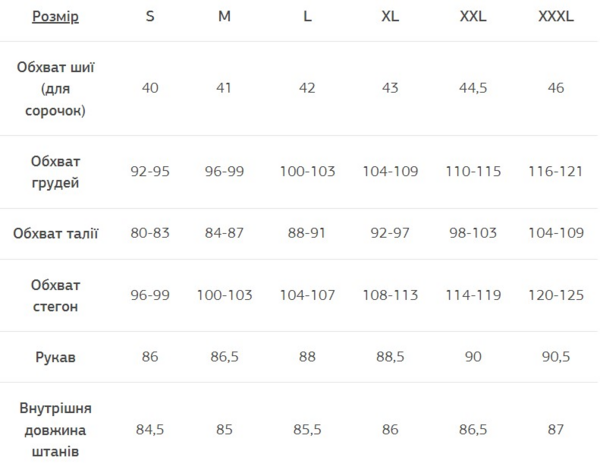The width and height of the screenshot is (600, 470).
Task: Click the Рукав row label
Action: click(x=56, y=357)
